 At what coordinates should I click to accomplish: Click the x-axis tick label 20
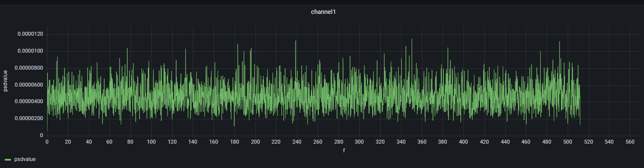click(x=68, y=142)
